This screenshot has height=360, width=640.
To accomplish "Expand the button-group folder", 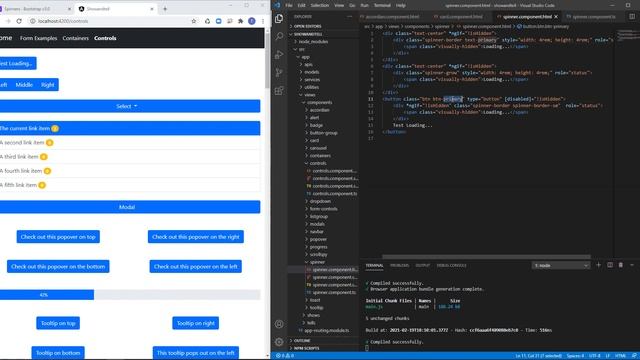I will tap(323, 133).
